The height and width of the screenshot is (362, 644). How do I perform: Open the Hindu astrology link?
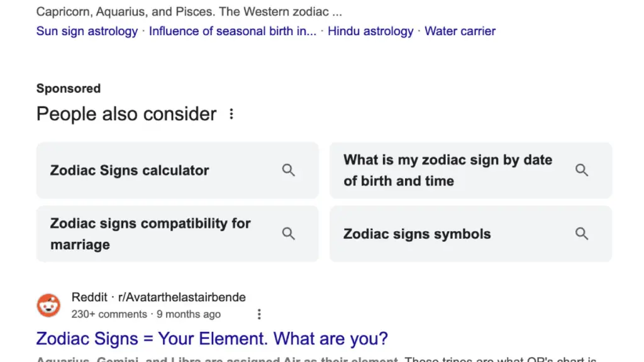pos(370,31)
